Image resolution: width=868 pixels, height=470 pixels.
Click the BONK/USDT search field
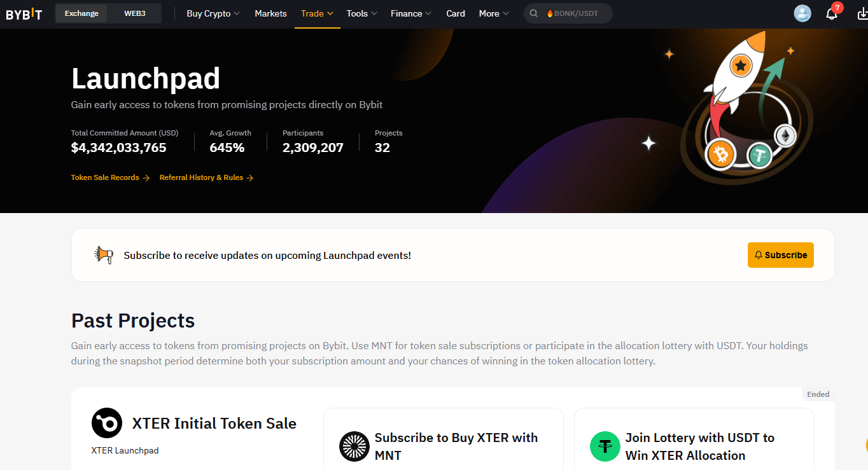[568, 13]
